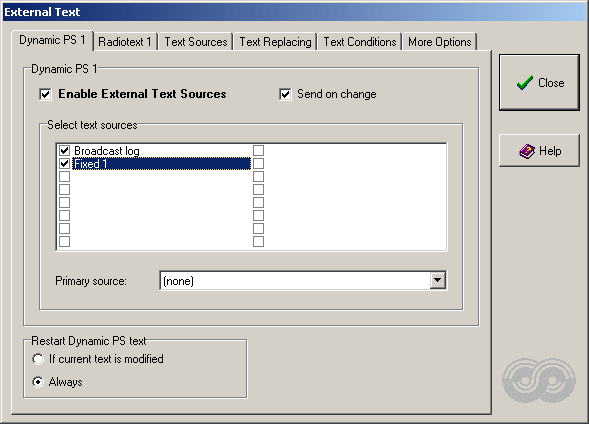589x424 pixels.
Task: Switch to the More Options tab
Action: coord(439,42)
